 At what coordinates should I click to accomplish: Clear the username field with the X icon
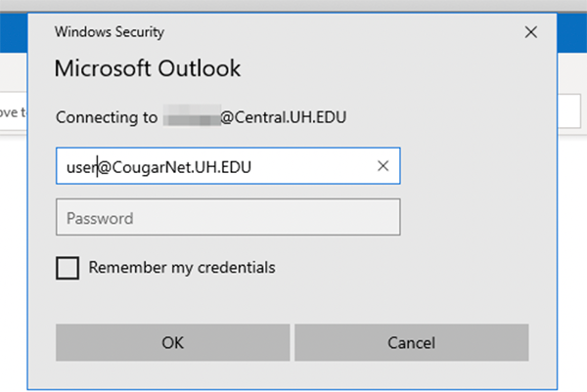[384, 166]
